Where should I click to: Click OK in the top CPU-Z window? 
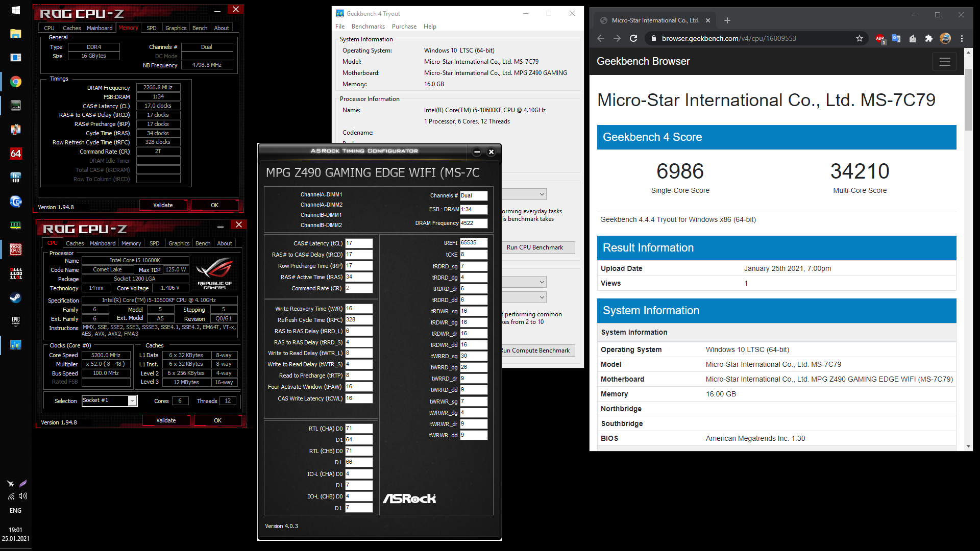pyautogui.click(x=215, y=205)
